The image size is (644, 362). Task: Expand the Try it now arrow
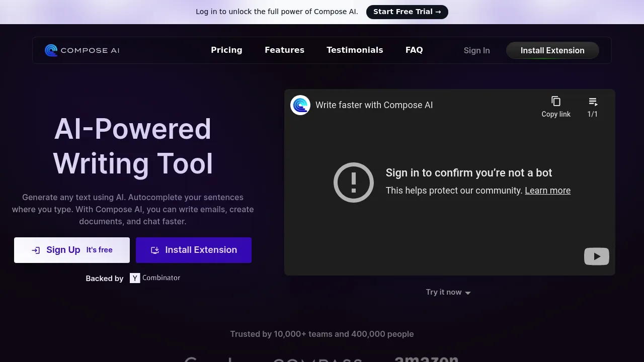468,293
